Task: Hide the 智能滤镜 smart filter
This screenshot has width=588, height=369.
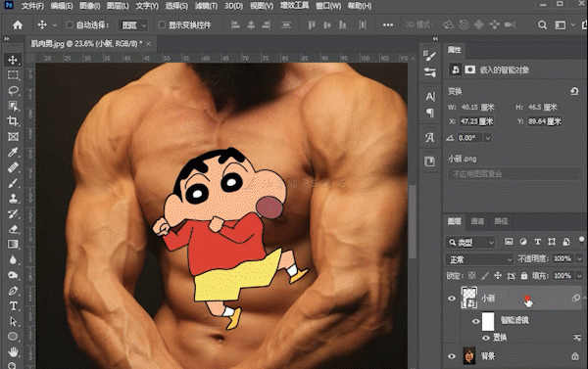Action: (476, 321)
